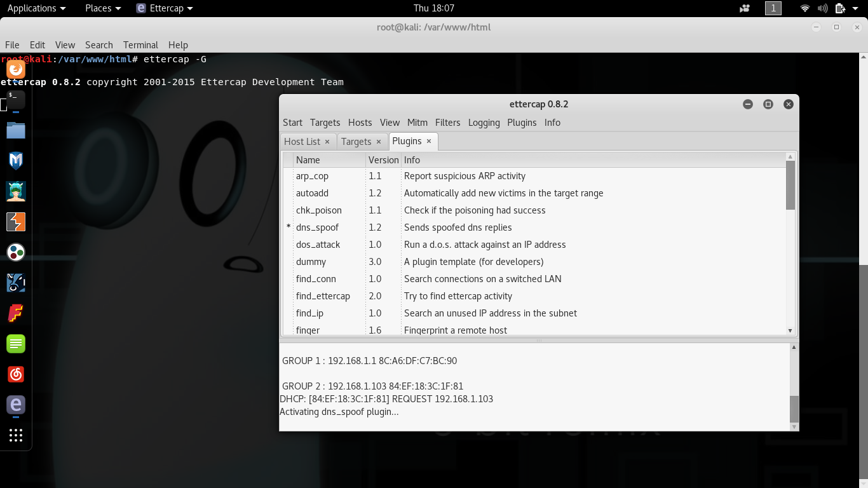This screenshot has width=868, height=488.
Task: Switch to the Host List tab
Action: 302,142
